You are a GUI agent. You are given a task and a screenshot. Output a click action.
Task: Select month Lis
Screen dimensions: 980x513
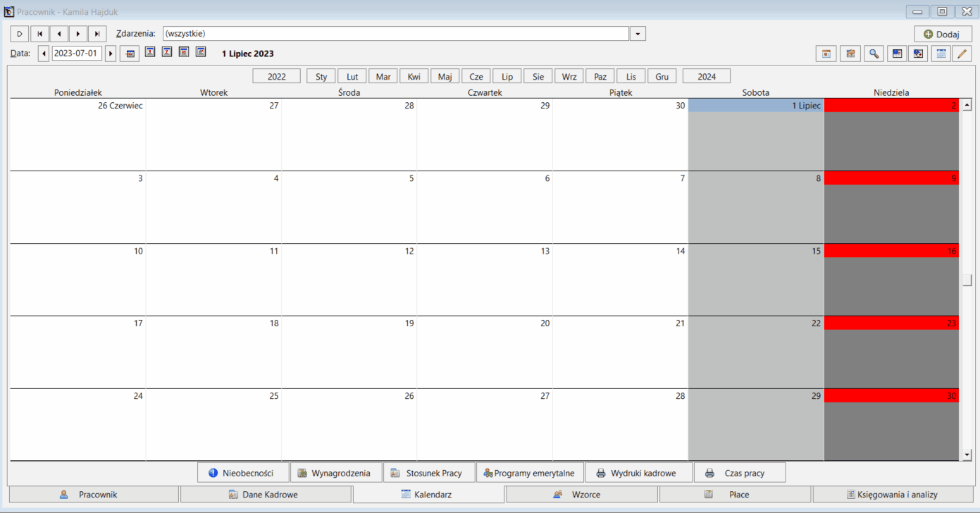pyautogui.click(x=631, y=77)
